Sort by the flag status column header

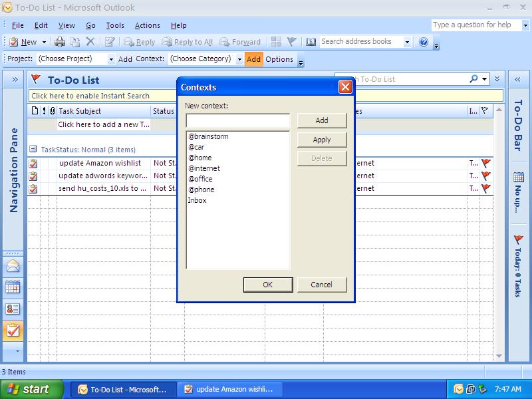(x=485, y=110)
